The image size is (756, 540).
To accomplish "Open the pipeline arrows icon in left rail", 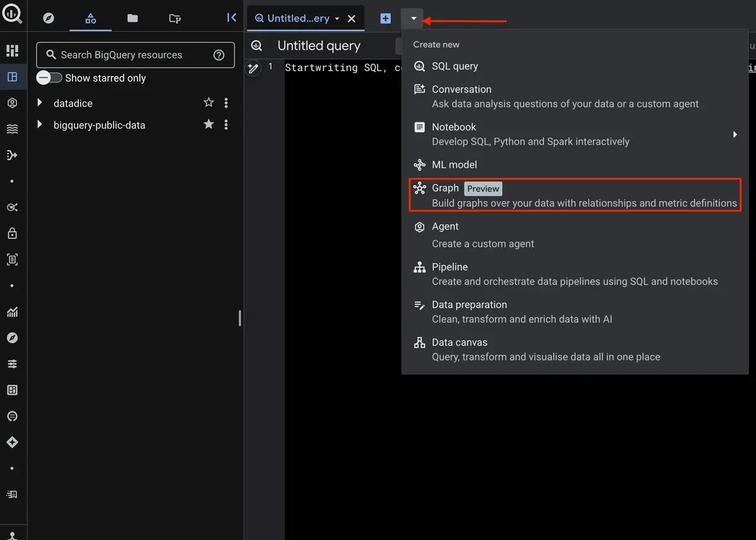I will click(x=12, y=155).
